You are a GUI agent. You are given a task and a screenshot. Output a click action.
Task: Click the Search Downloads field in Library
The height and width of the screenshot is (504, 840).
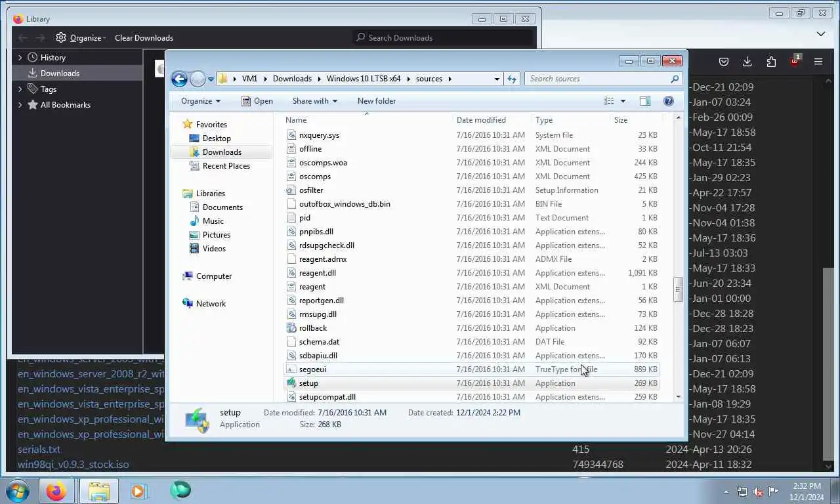pos(443,38)
